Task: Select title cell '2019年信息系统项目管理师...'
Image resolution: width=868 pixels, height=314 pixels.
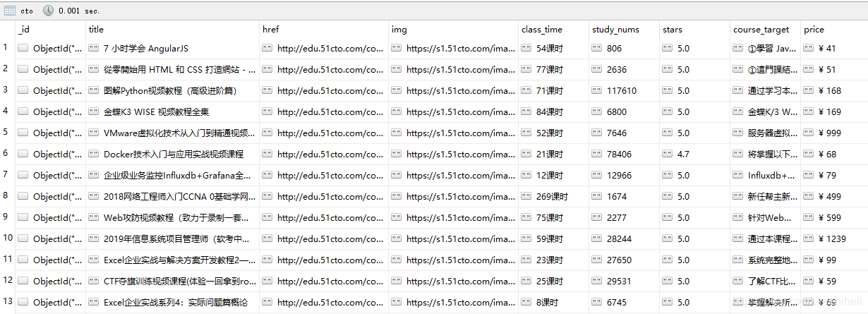Action: (x=172, y=239)
